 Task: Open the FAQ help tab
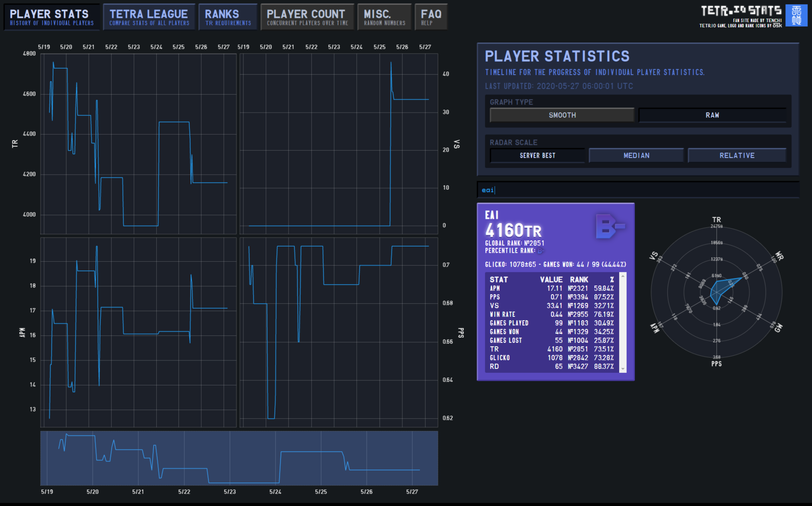431,17
